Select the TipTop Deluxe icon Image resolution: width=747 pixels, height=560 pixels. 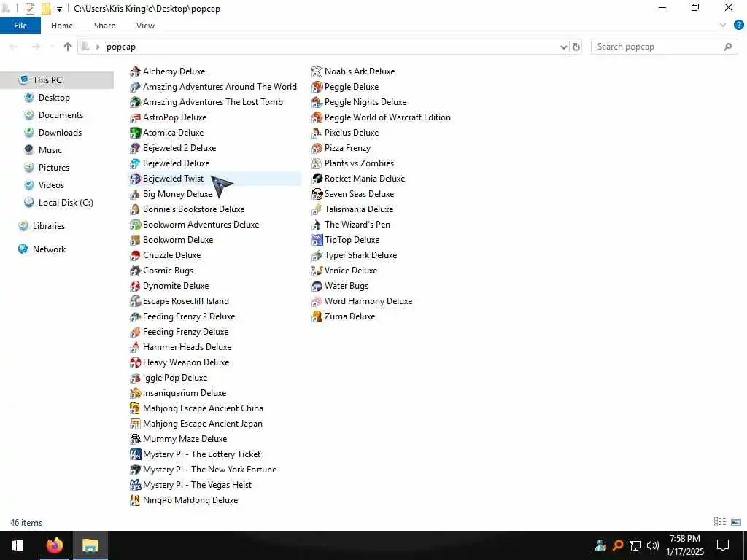(317, 240)
